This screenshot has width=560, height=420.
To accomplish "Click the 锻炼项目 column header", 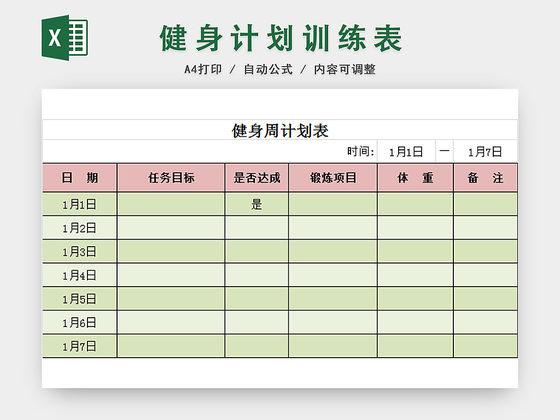I will point(333,178).
